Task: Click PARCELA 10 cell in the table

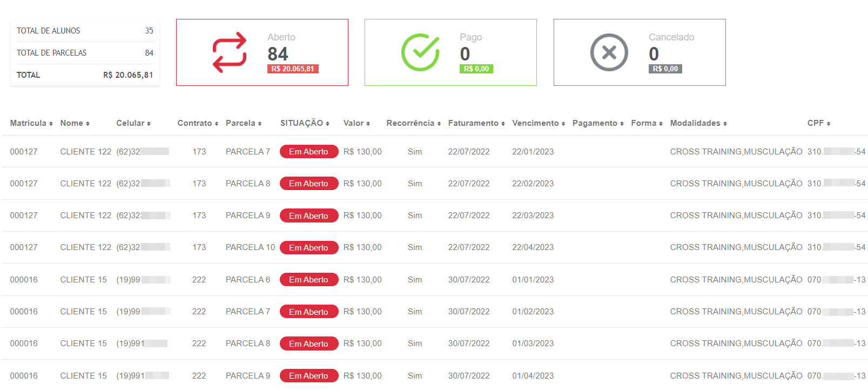Action: point(251,247)
